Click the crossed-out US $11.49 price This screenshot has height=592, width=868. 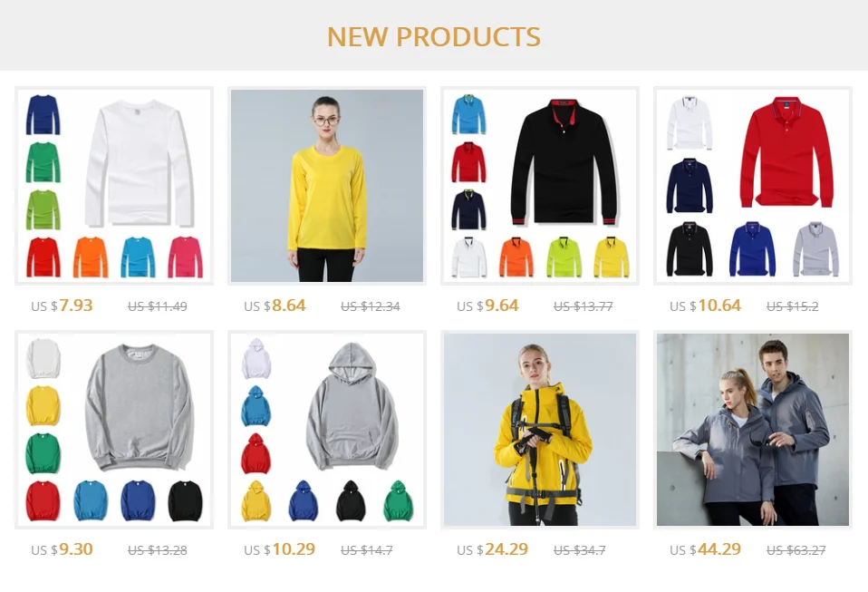click(x=158, y=306)
